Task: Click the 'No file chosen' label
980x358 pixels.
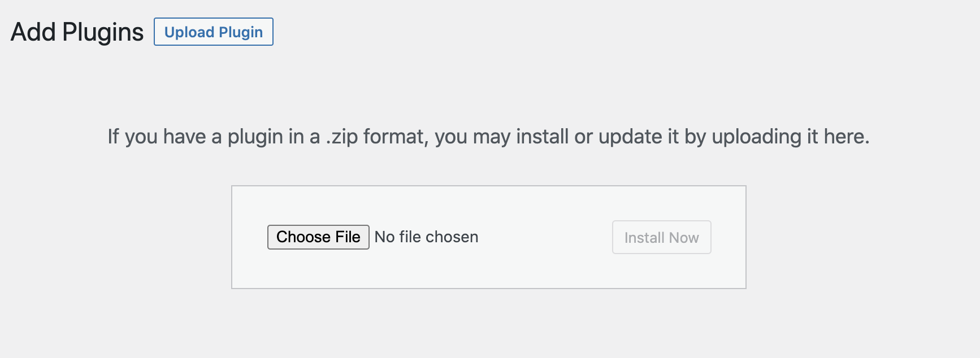Action: pyautogui.click(x=426, y=237)
